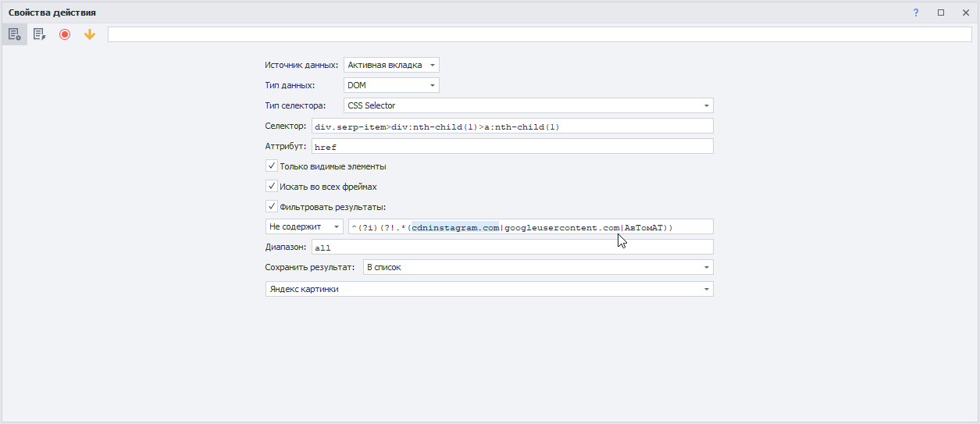
Task: Click the Диапазон label
Action: tap(285, 247)
